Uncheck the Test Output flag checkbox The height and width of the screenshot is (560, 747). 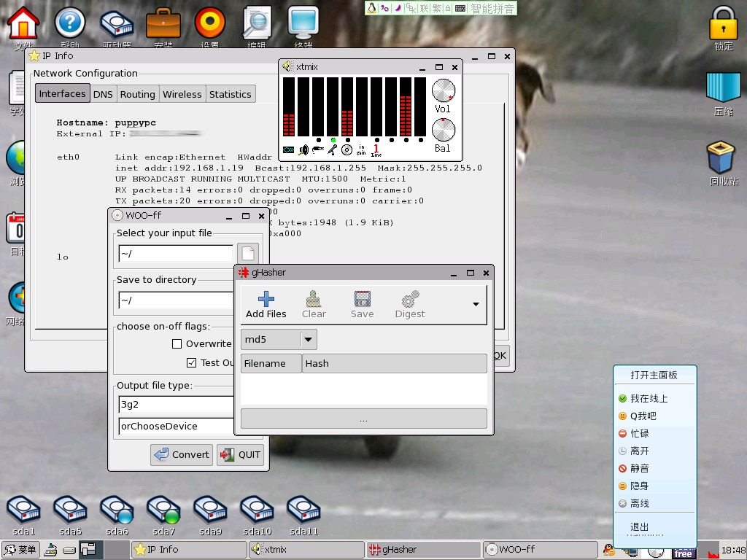pos(191,362)
